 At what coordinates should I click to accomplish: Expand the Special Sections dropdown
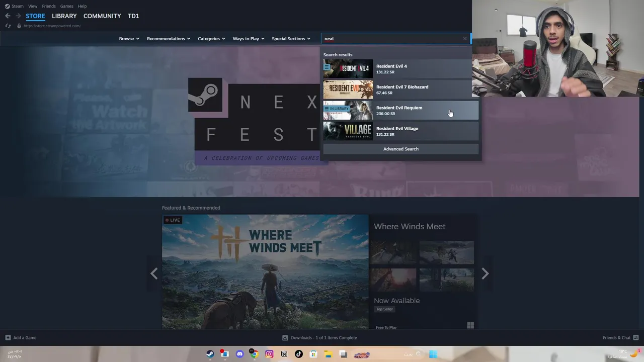(x=291, y=39)
